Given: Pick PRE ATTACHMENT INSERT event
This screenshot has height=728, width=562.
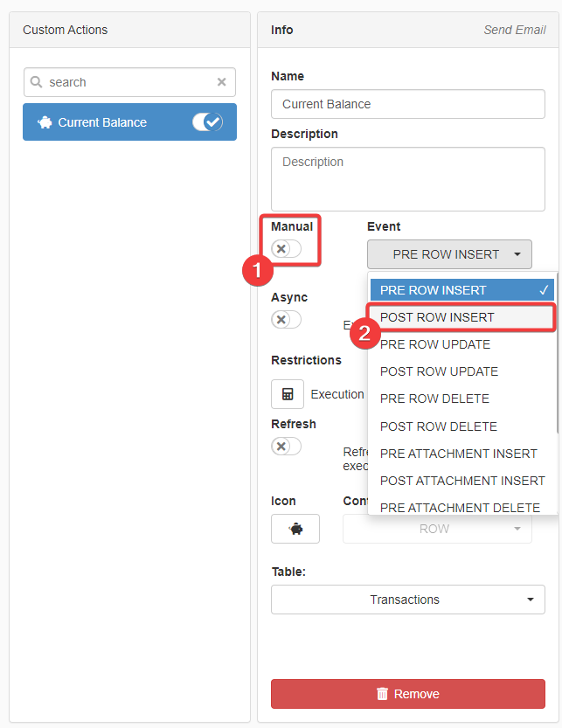Looking at the screenshot, I should (458, 454).
